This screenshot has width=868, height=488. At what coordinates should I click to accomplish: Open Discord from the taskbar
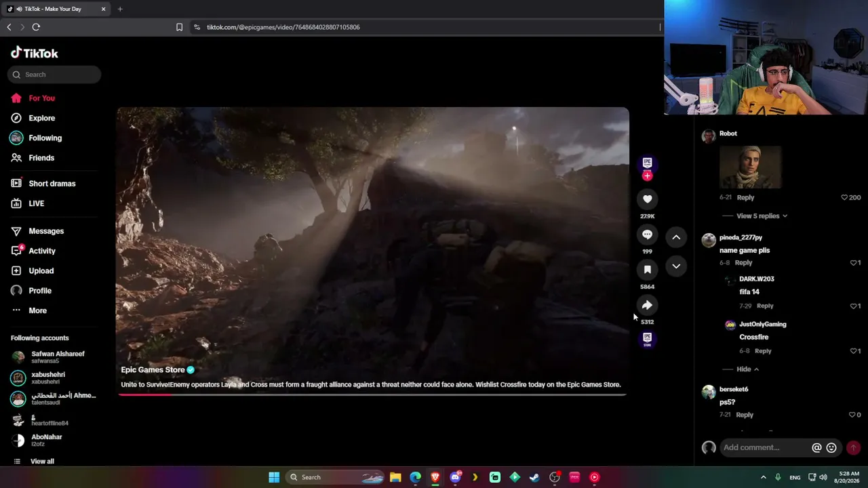coord(455,477)
